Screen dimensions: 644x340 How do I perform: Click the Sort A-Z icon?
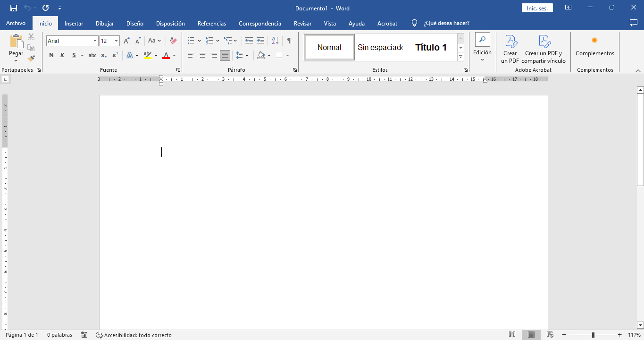275,41
